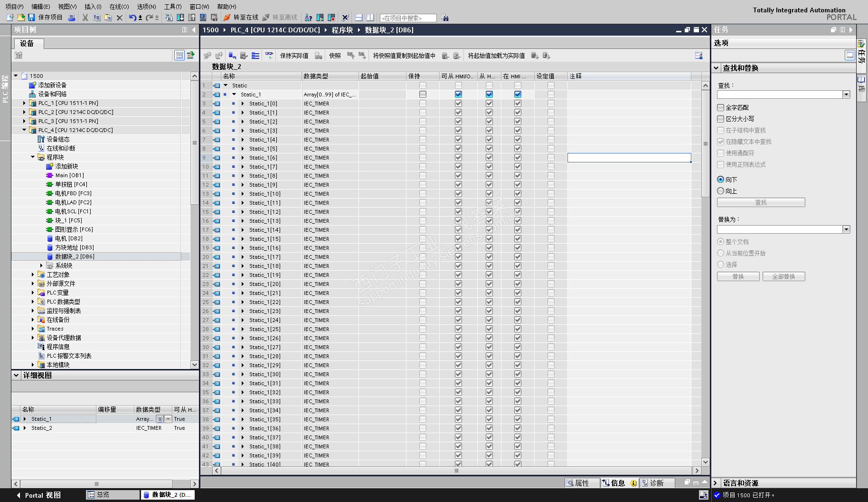Click the data block table horizontal scrollbar
Image resolution: width=868 pixels, height=502 pixels.
456,471
